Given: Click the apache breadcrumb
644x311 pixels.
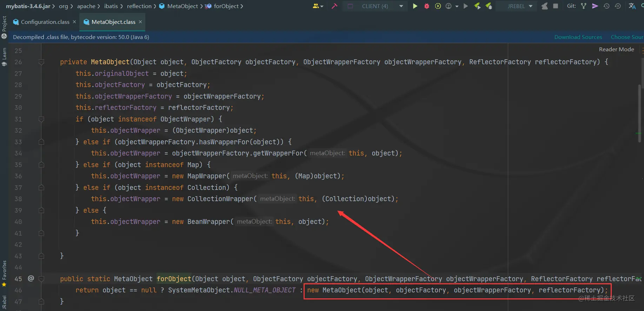Looking at the screenshot, I should [x=86, y=6].
